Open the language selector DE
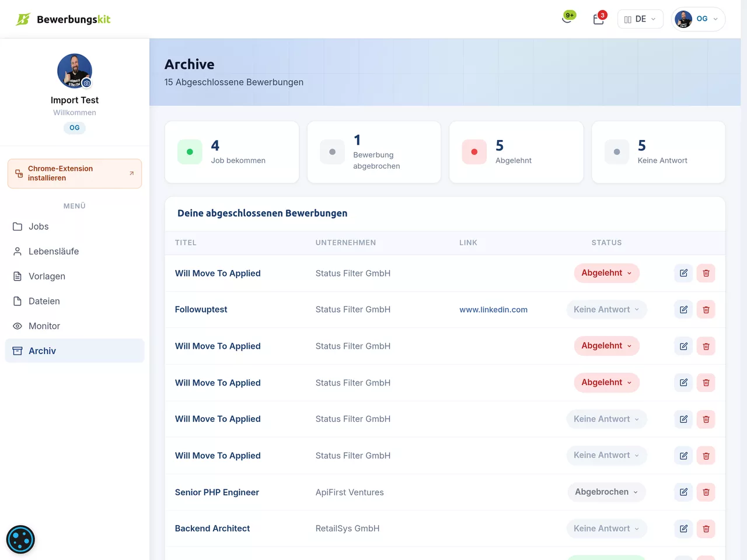 640,19
